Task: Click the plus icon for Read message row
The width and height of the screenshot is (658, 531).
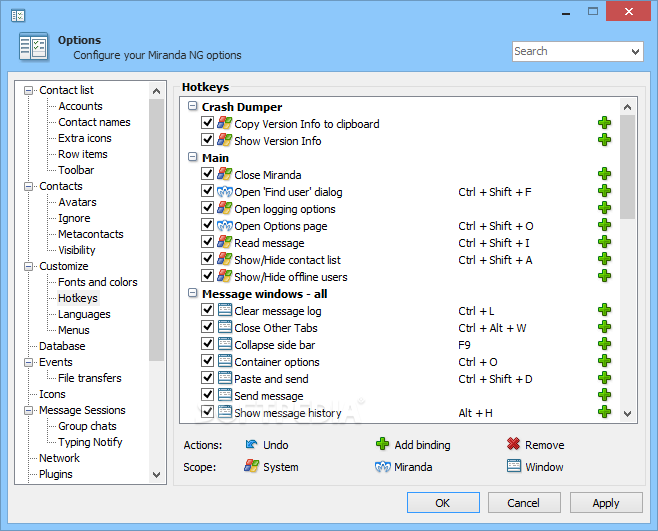Action: click(604, 242)
